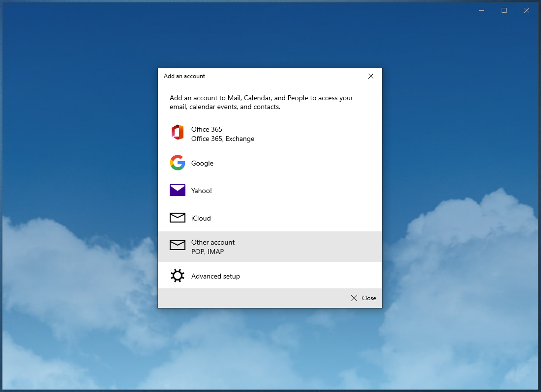This screenshot has width=541, height=392.
Task: Maximize the main app window
Action: click(x=504, y=10)
